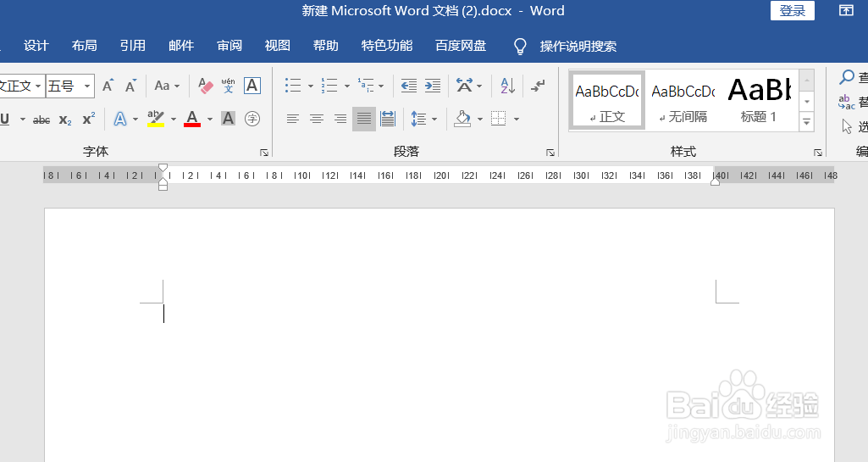Click the replace icon

tap(847, 102)
